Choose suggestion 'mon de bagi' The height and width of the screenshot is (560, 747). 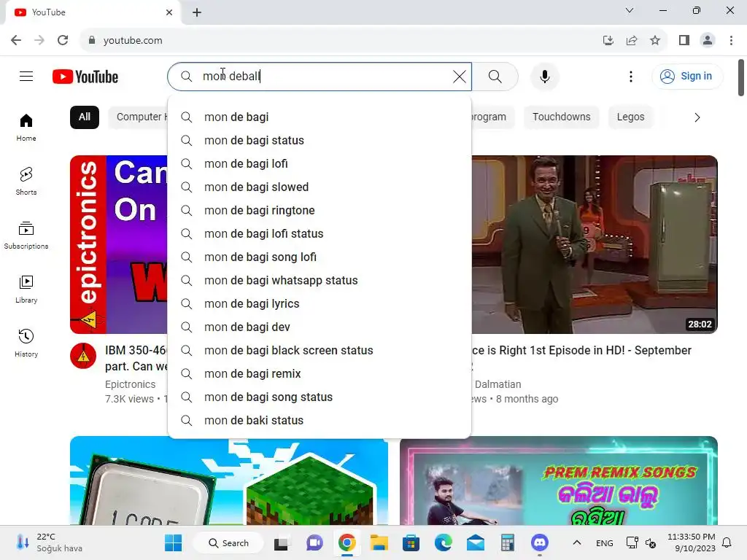pyautogui.click(x=320, y=117)
